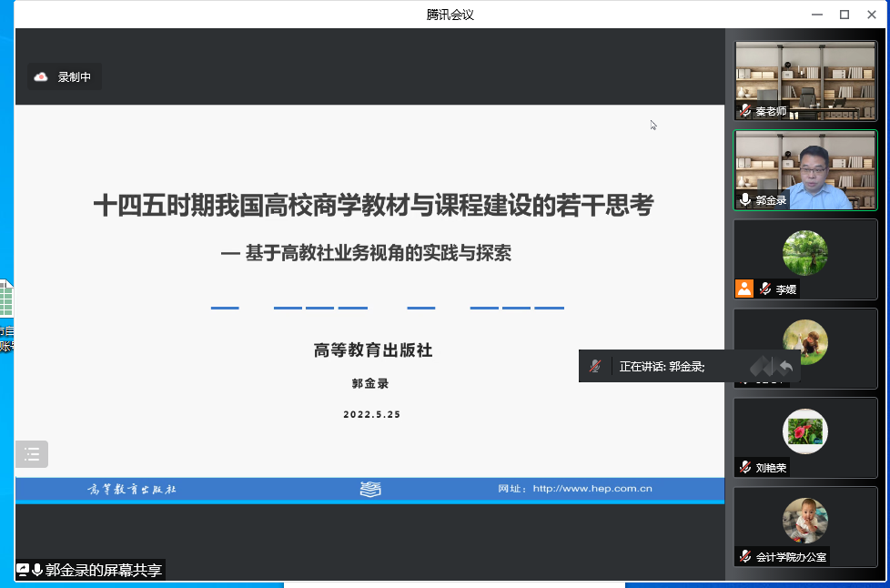Click 李媛's orange host badge icon
This screenshot has height=588, width=890.
pos(744,289)
